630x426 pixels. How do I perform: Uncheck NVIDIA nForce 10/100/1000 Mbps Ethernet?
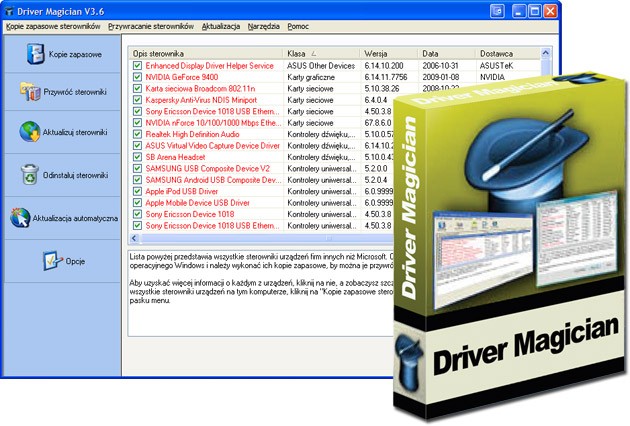click(137, 123)
